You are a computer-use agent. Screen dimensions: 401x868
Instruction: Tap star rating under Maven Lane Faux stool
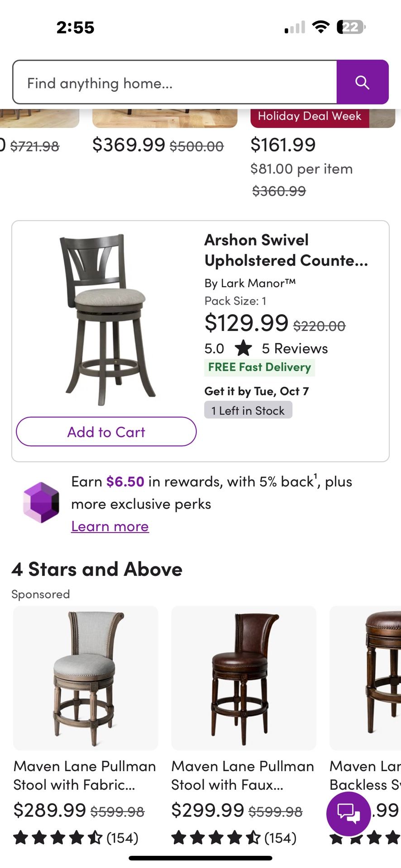pos(234,838)
